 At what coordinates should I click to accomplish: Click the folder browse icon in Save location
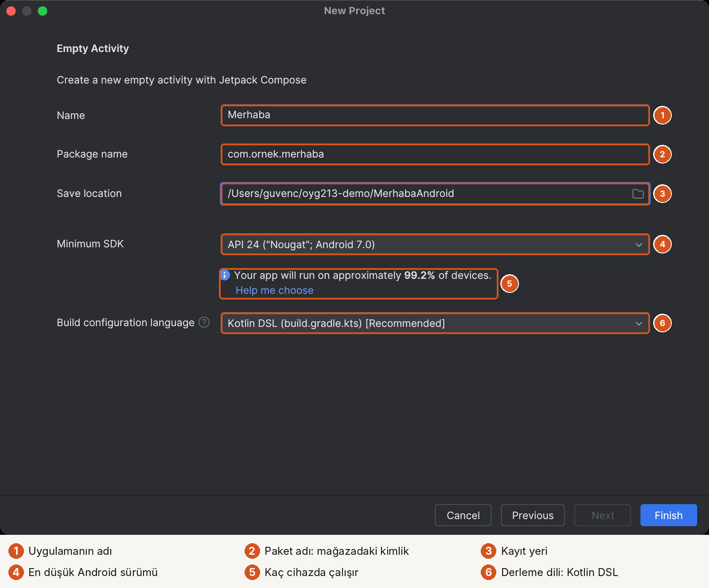638,194
